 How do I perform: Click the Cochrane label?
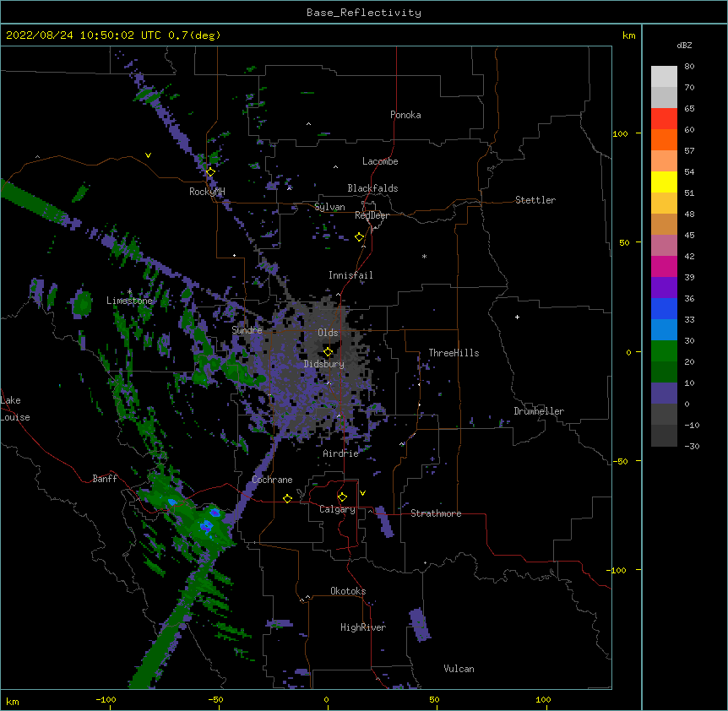[272, 480]
